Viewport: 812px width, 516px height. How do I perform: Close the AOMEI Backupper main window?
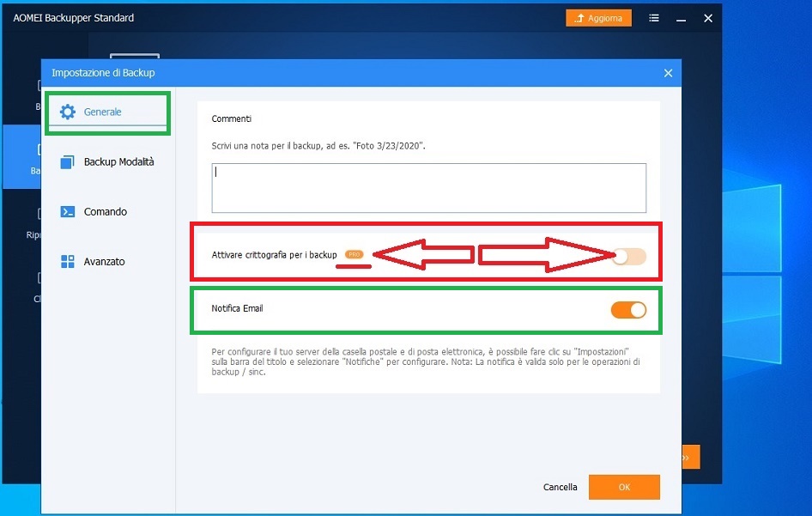click(708, 18)
